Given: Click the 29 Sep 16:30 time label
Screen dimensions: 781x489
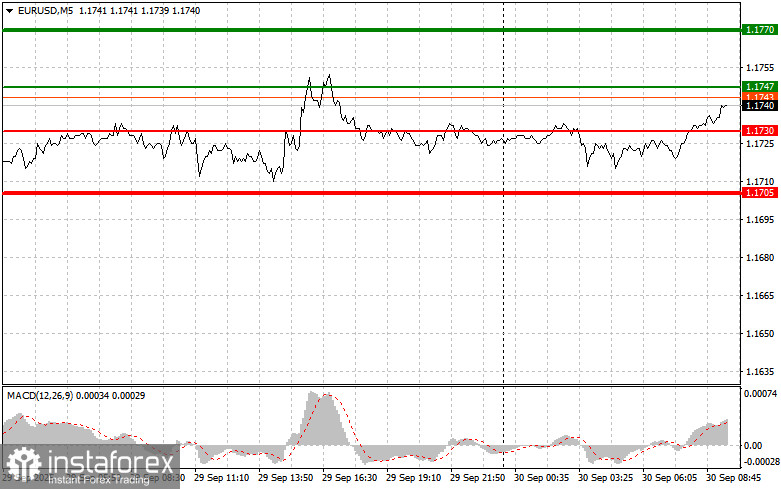Looking at the screenshot, I should [349, 478].
